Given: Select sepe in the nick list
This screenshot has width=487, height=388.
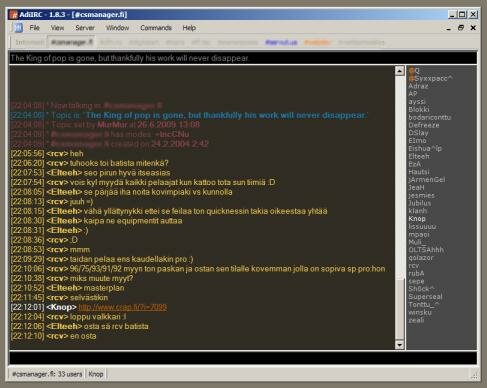Looking at the screenshot, I should tap(416, 281).
